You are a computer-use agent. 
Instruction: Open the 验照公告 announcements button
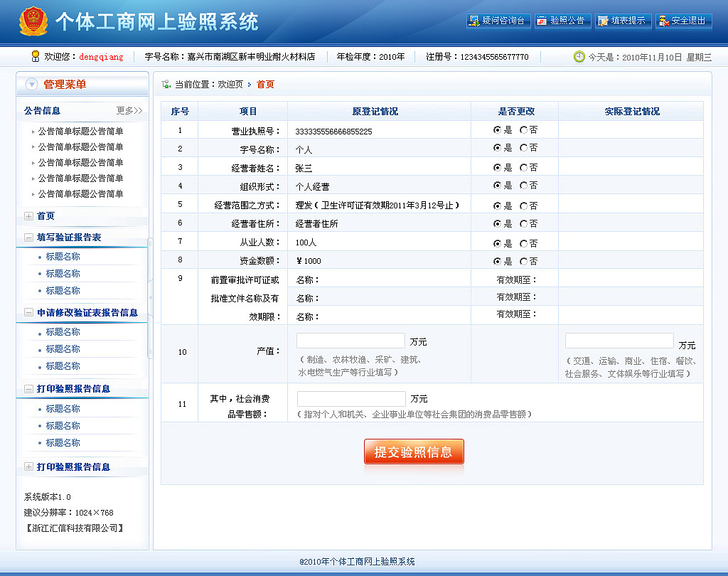tap(563, 21)
